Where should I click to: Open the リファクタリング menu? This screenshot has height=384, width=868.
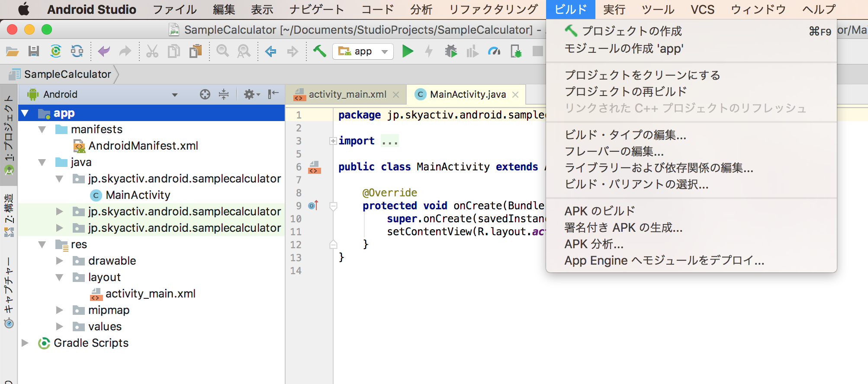494,10
